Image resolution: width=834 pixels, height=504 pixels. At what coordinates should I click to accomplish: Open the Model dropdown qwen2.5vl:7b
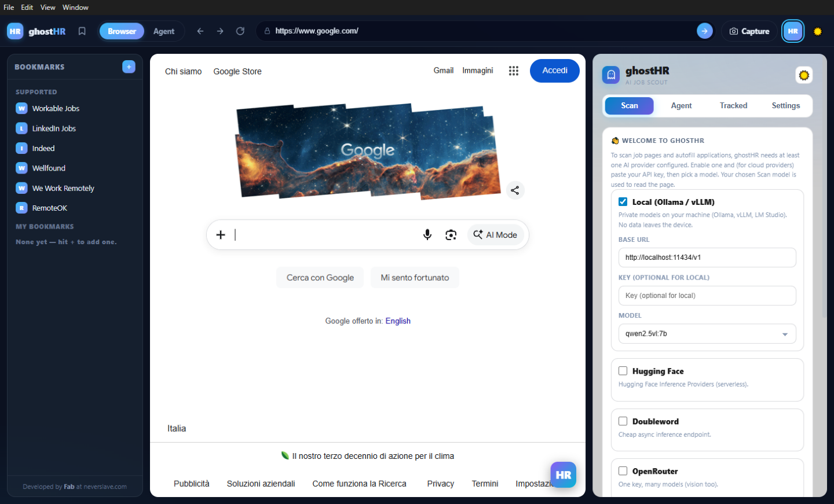click(x=707, y=334)
